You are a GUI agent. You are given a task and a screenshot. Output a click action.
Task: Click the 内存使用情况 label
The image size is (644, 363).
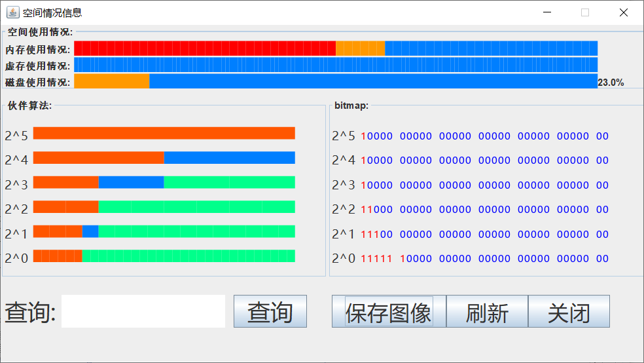(x=37, y=49)
